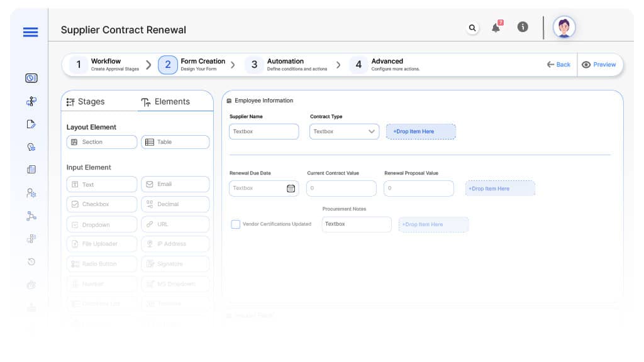
Task: Click the info circle icon
Action: point(523,27)
